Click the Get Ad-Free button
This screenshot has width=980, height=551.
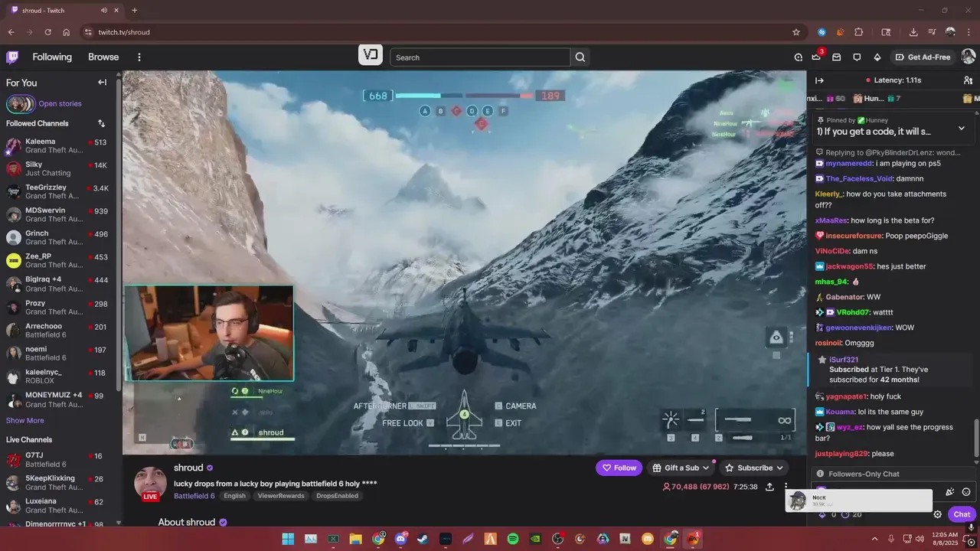[923, 57]
